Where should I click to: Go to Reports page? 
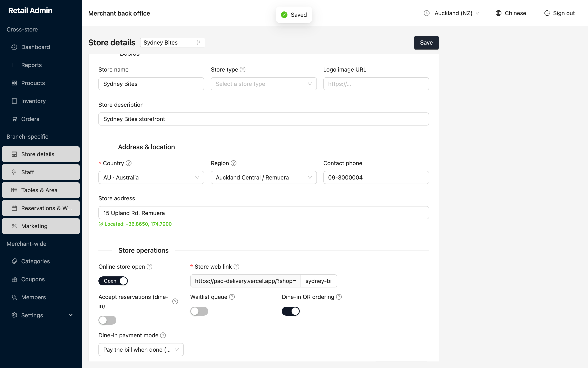point(41,65)
